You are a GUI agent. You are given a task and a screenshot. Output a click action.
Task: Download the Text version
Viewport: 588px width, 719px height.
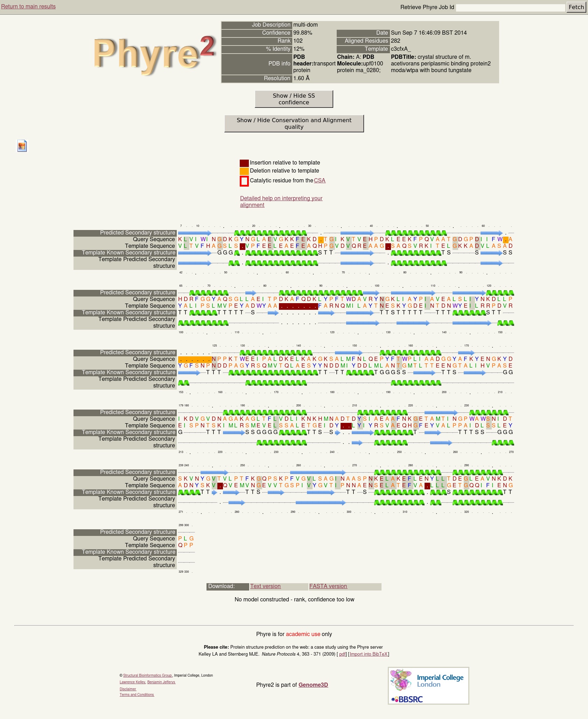[x=265, y=586]
